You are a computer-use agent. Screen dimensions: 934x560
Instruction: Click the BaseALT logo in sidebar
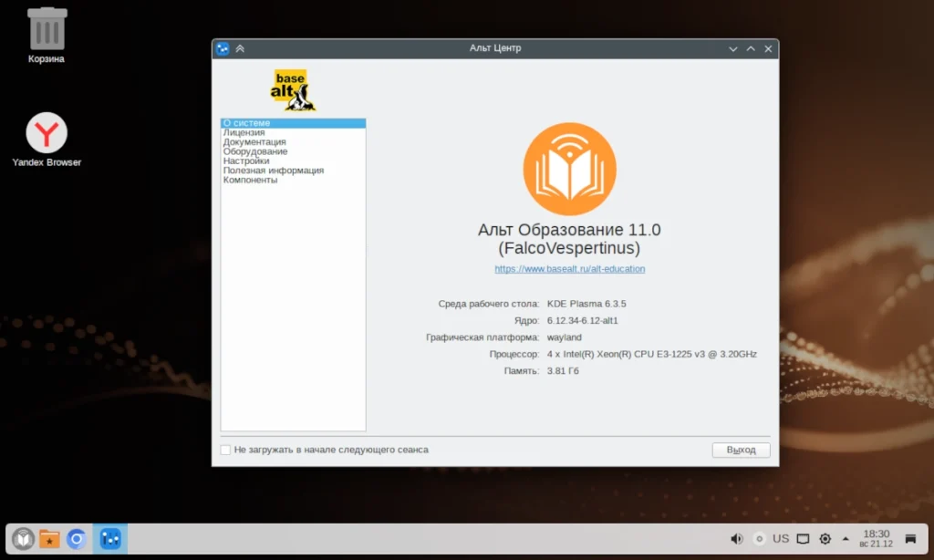click(293, 90)
